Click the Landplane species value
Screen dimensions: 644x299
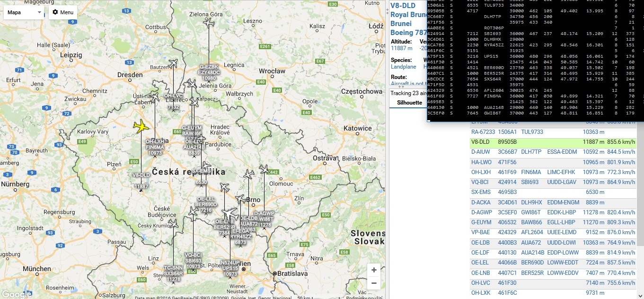coord(404,67)
